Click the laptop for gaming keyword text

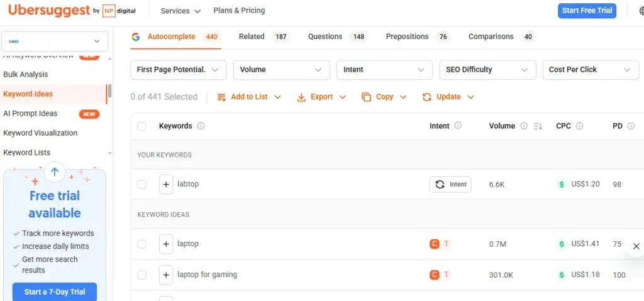pyautogui.click(x=208, y=275)
